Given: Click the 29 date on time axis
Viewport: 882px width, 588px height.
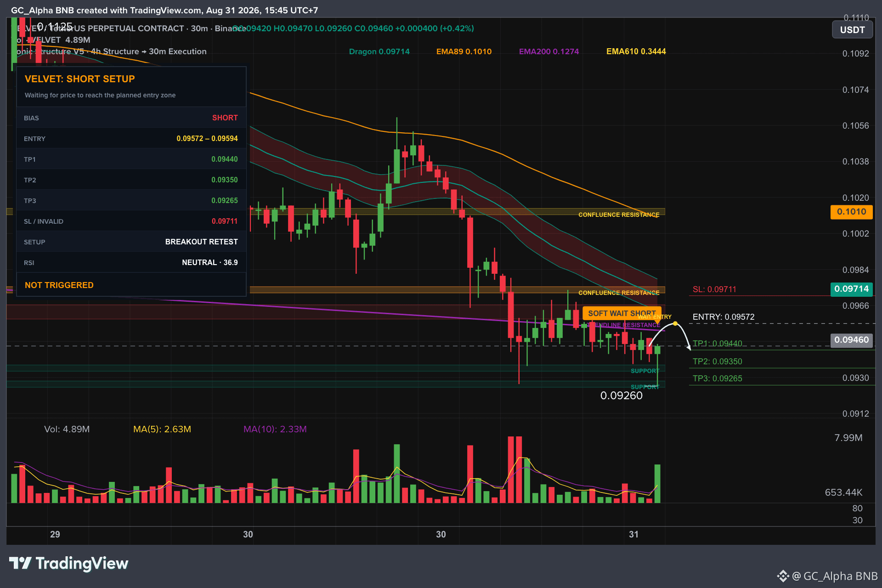Looking at the screenshot, I should coord(55,534).
